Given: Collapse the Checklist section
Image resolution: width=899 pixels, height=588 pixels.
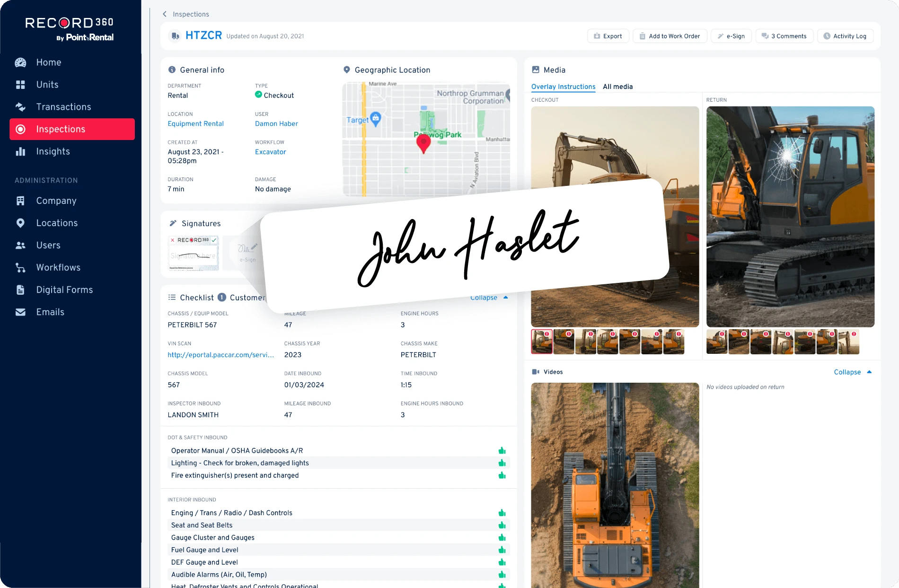Looking at the screenshot, I should [x=489, y=298].
